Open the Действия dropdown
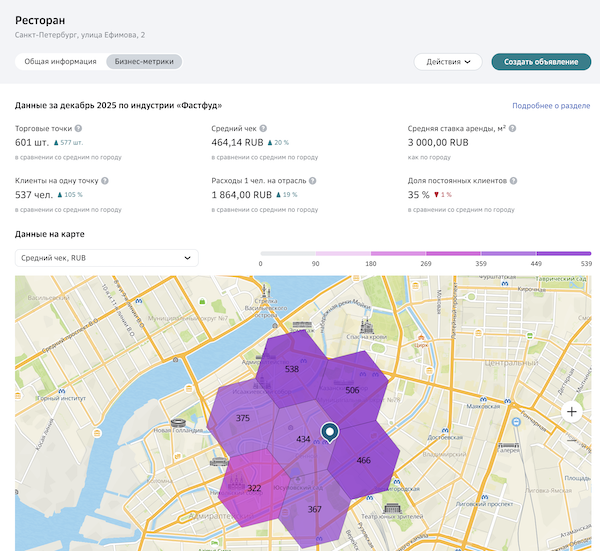600x551 pixels. point(448,62)
